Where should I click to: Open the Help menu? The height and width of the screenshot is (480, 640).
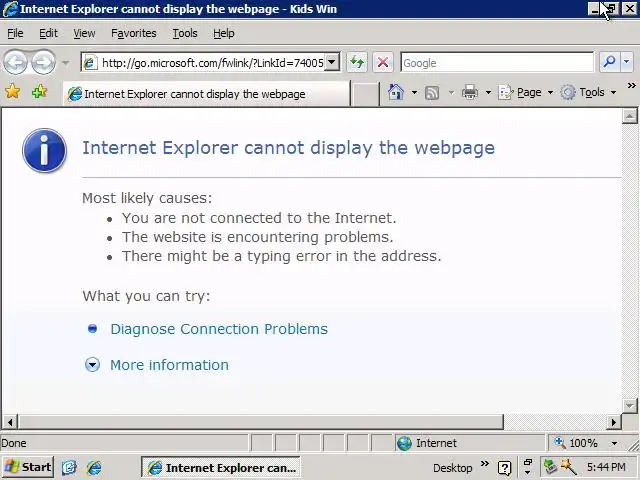click(224, 33)
